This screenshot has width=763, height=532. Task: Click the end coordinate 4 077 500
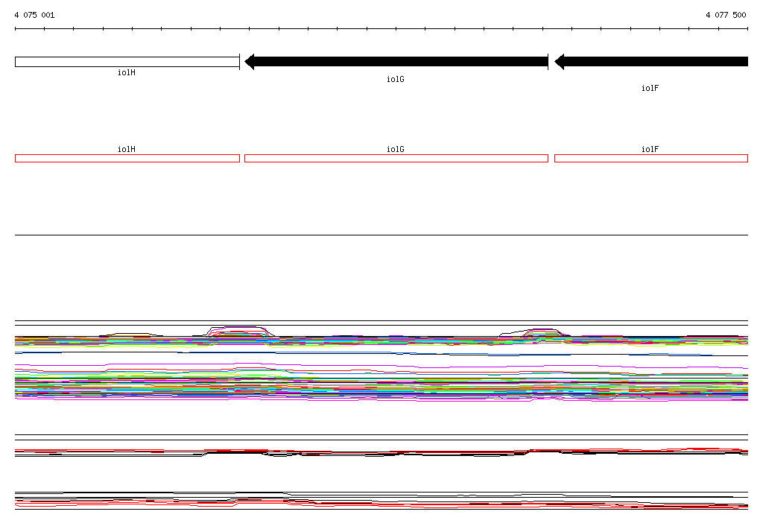click(x=726, y=15)
